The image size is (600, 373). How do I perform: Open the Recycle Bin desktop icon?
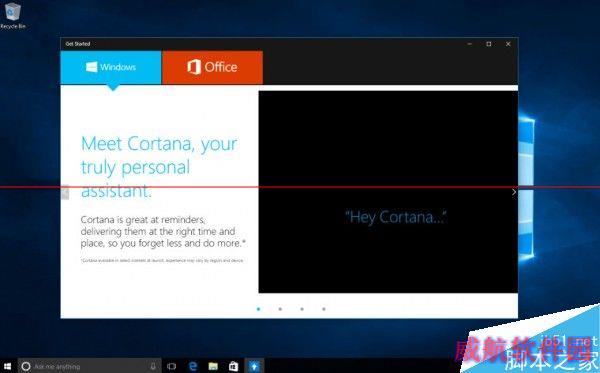coord(13,16)
